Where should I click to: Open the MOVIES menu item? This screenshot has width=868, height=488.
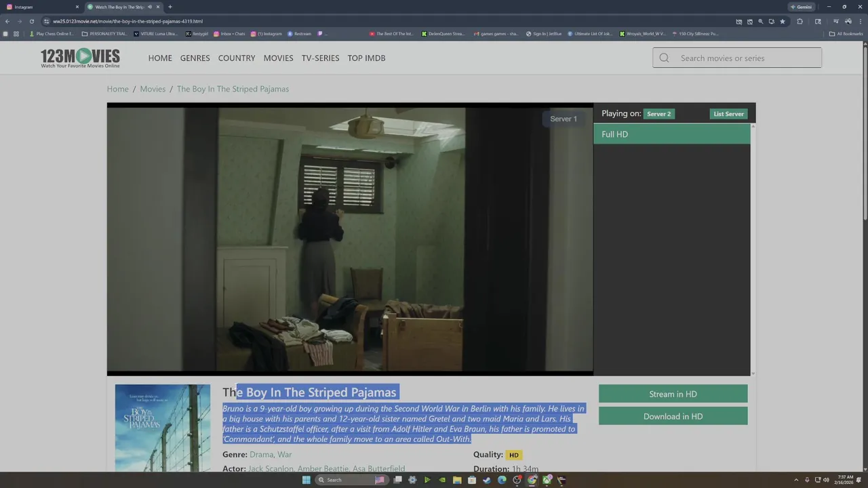pyautogui.click(x=278, y=58)
